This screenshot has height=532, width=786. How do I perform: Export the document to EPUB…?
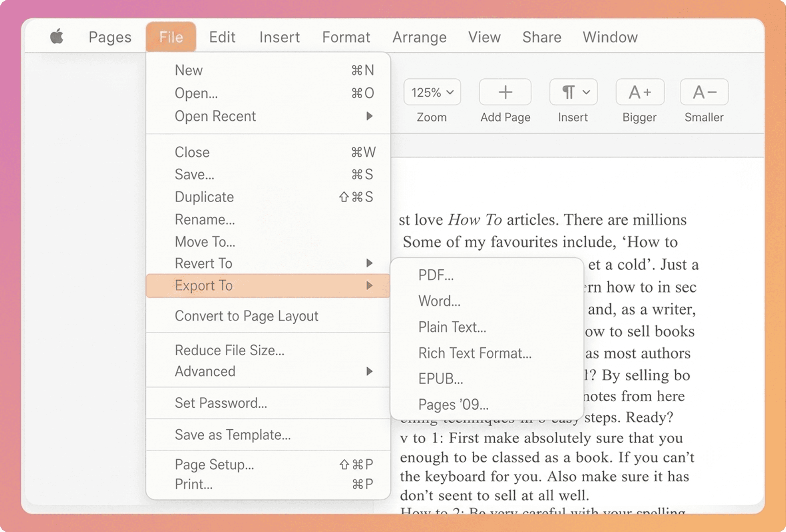tap(487, 378)
